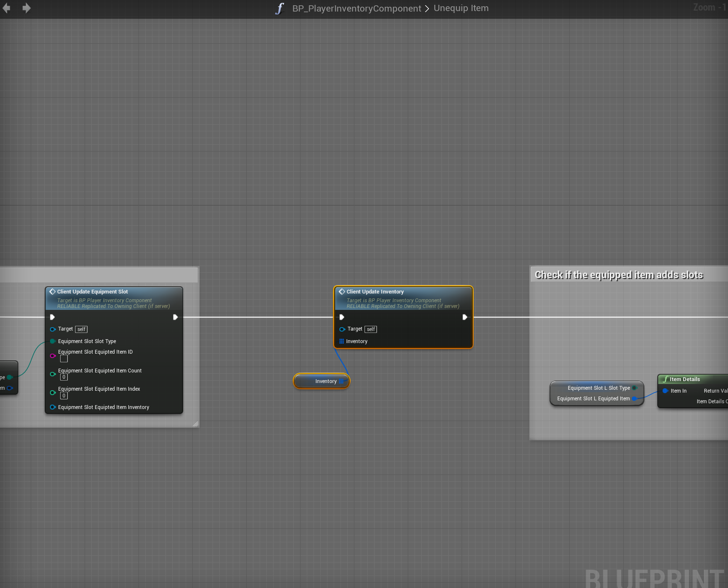Open BP_PlayerInventoryComponent in the breadcrumb
This screenshot has width=728, height=588.
356,9
